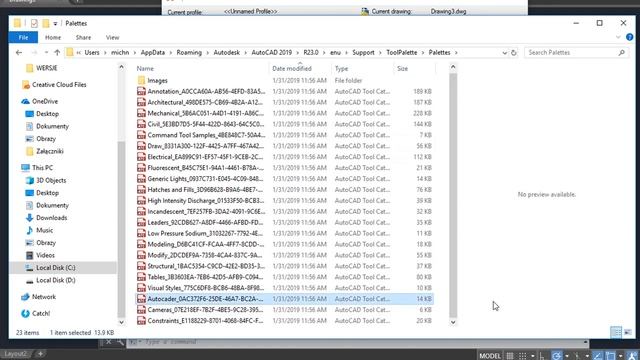
Task: Click the search magnifier icon
Action: (x=621, y=53)
